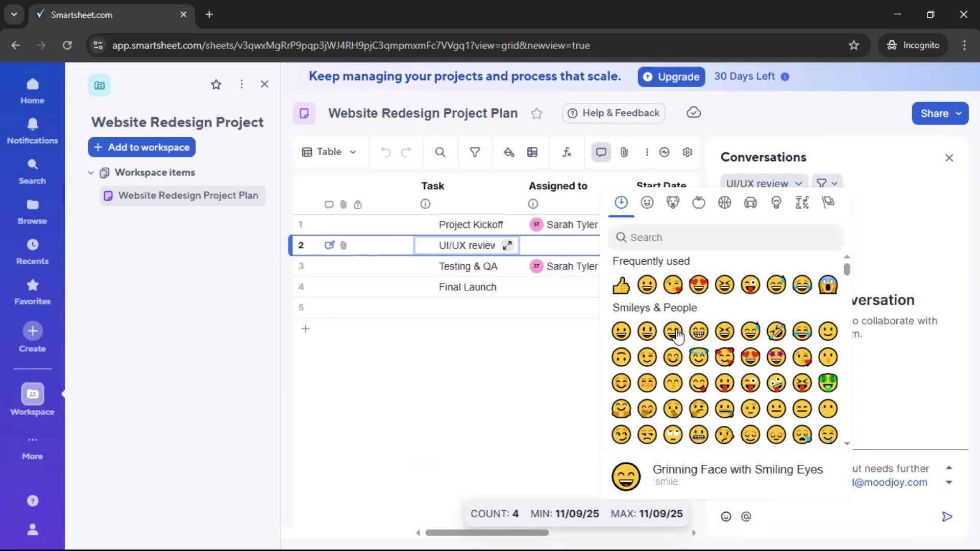Switch to the Travel emoji category car icon
The image size is (980, 551).
tap(750, 202)
